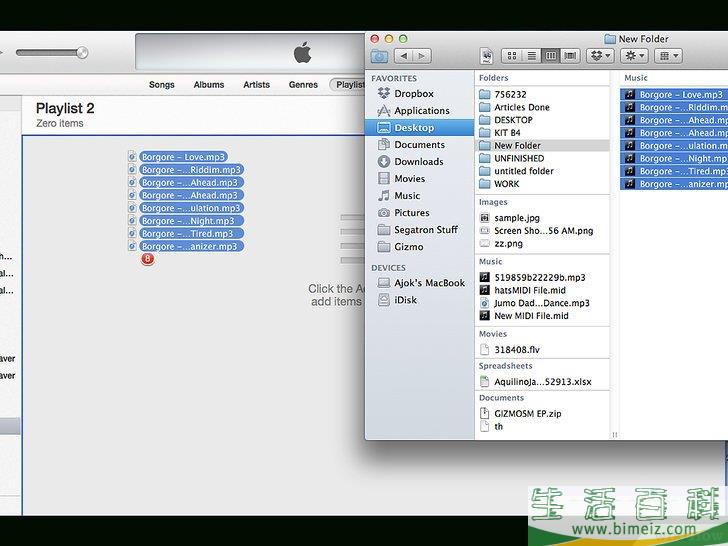Select Screen Sho...56 AM.png file
728x546 pixels.
pyautogui.click(x=542, y=231)
